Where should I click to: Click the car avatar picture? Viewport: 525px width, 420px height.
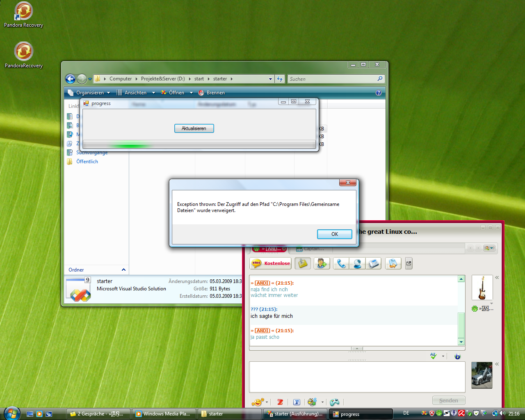[x=482, y=375]
